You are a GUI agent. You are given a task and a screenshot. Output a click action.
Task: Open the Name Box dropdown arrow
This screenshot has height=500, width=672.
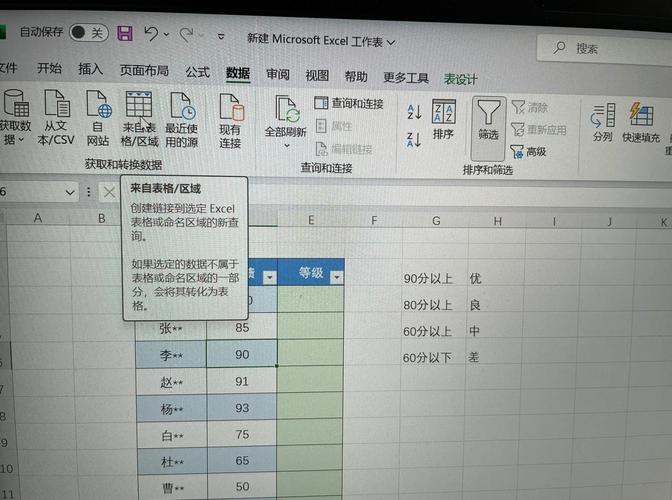pos(69,193)
